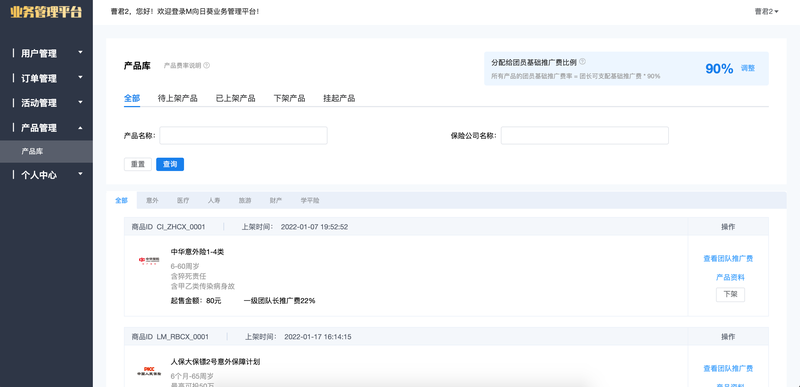Click the 业务管理平台 logo
Viewport: 800px width, 387px height.
click(x=46, y=12)
